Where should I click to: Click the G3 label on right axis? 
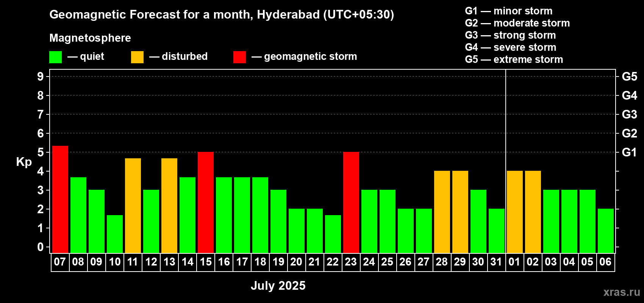[630, 114]
